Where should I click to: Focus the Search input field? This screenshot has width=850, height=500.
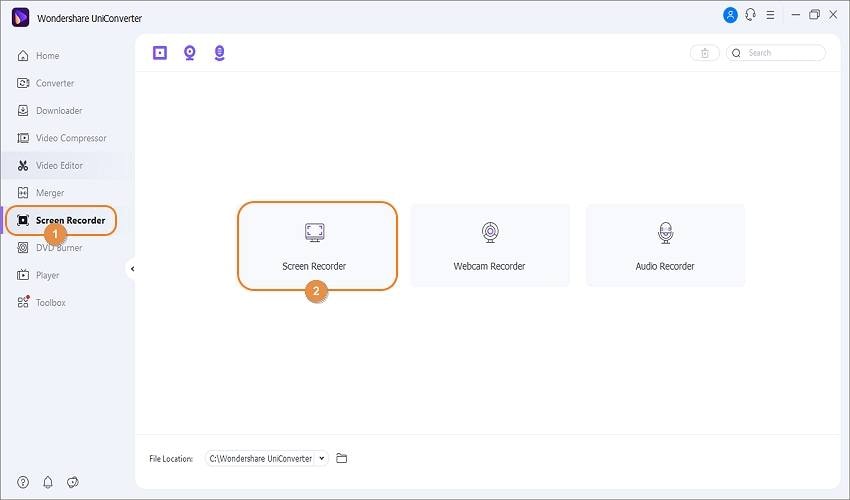(x=776, y=53)
